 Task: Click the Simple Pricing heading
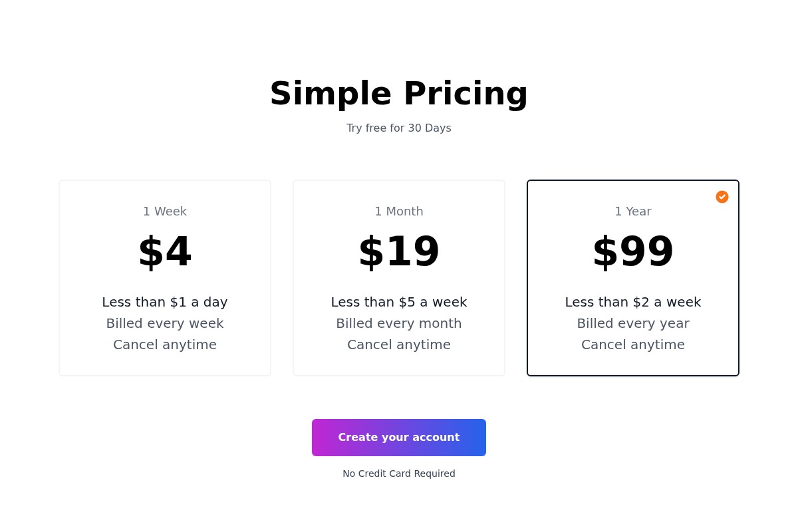pos(399,93)
